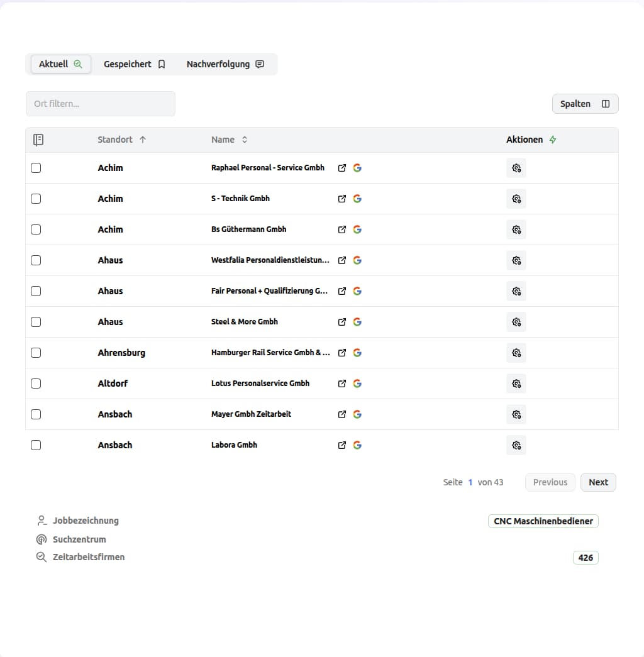Viewport: 644px width, 657px height.
Task: Switch to the Gespeichert tab
Action: click(x=134, y=64)
